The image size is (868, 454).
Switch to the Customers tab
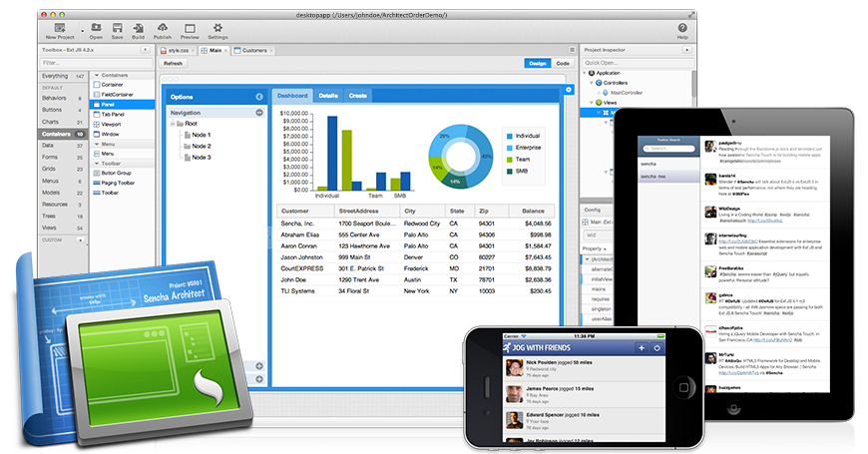click(253, 50)
